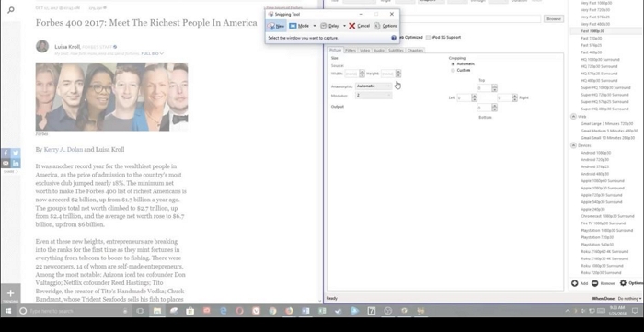The image size is (644, 332).
Task: Switch to the Filters tab
Action: (x=351, y=50)
